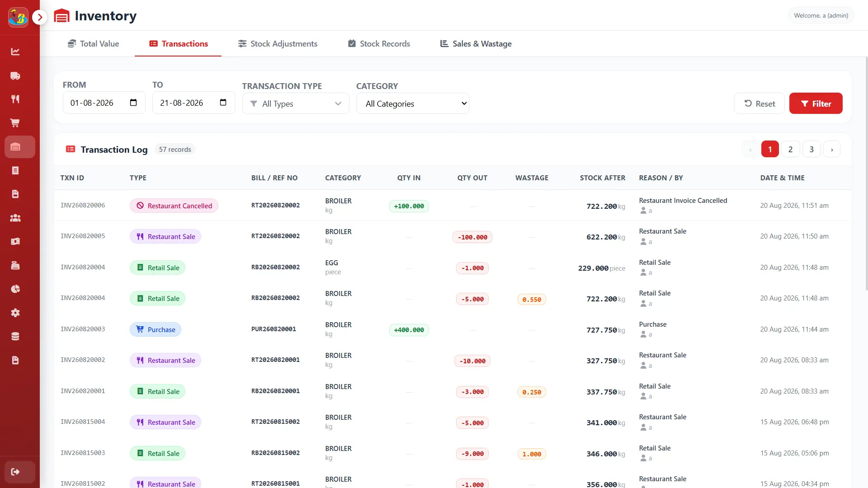
Task: Click the Reset button
Action: 759,103
